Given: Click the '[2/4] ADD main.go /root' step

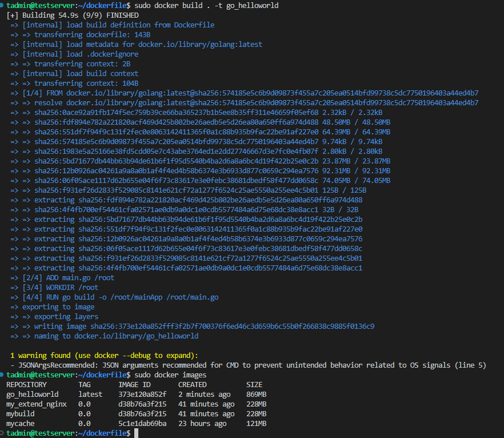Looking at the screenshot, I should 62,278.
